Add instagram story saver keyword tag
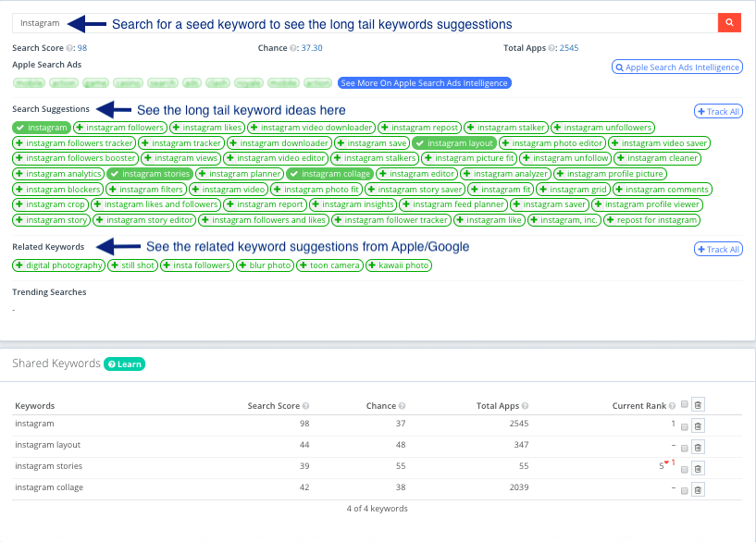 click(415, 190)
